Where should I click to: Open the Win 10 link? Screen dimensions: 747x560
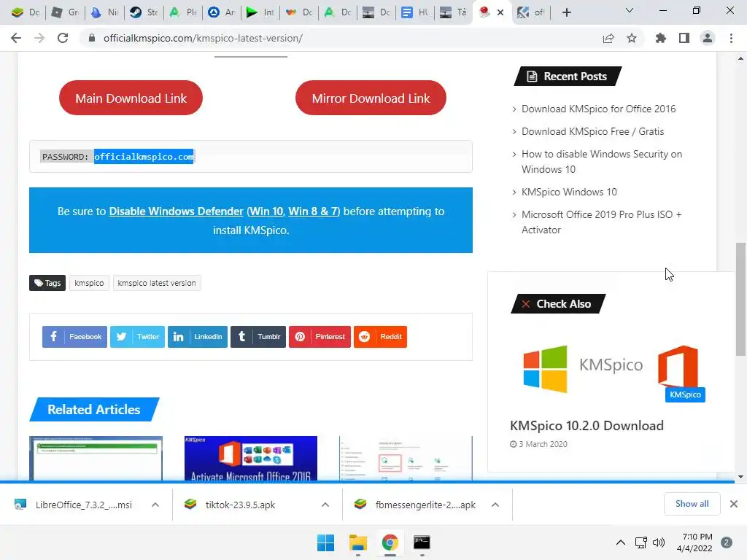(x=266, y=211)
